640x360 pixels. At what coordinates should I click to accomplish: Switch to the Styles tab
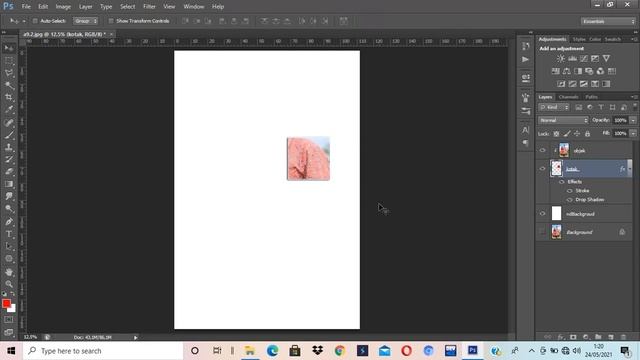click(579, 39)
